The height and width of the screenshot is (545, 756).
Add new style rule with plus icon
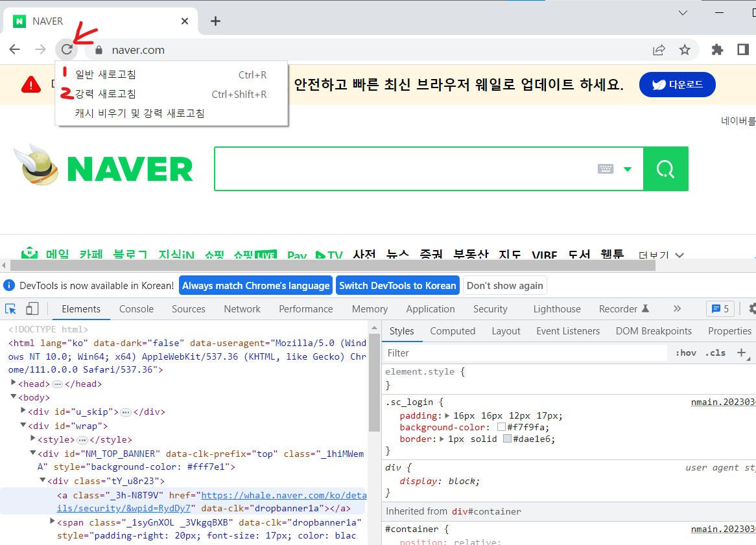tap(742, 353)
